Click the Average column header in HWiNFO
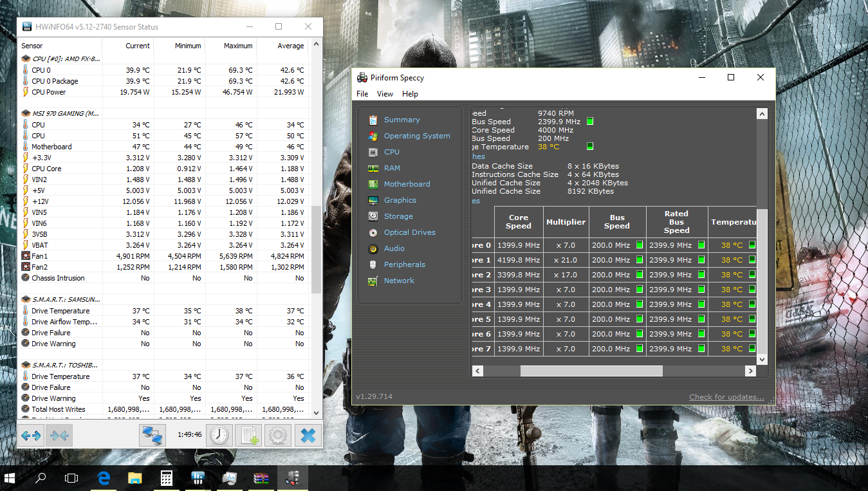Image resolution: width=868 pixels, height=491 pixels. 282,46
